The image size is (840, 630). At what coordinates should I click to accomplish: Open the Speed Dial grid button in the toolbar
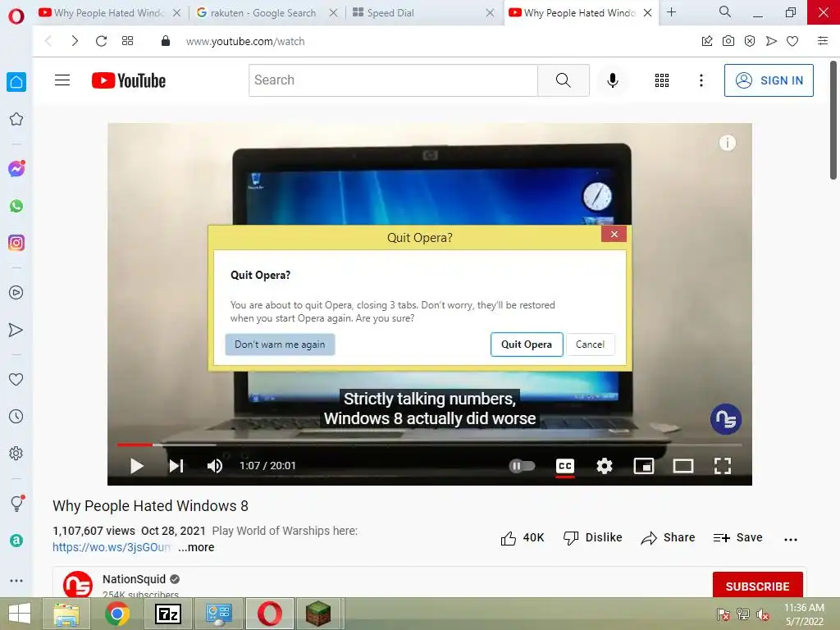[x=127, y=41]
